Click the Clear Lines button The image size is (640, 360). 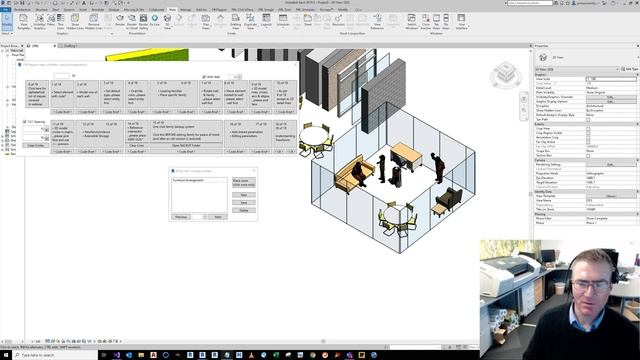136,145
